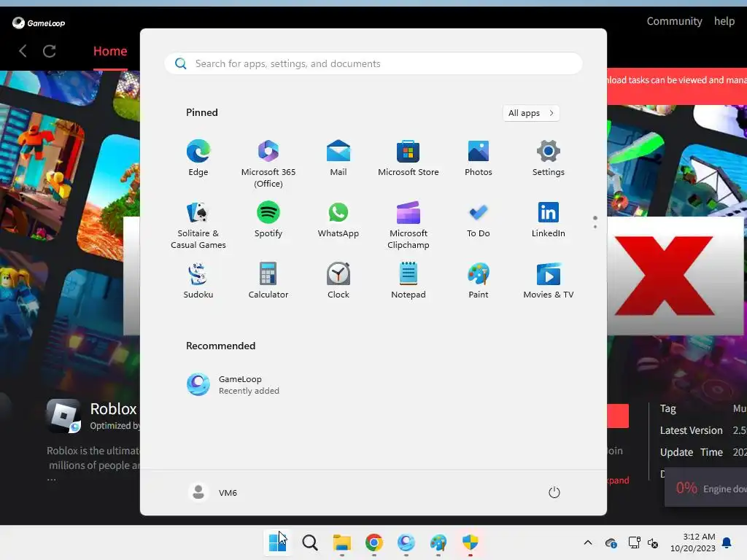
Task: Open File Explorer from taskbar
Action: coord(341,542)
